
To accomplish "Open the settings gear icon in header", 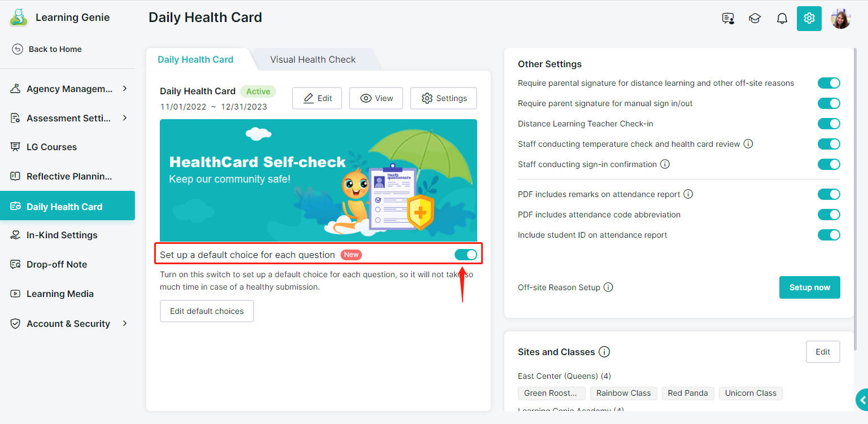I will [x=809, y=19].
